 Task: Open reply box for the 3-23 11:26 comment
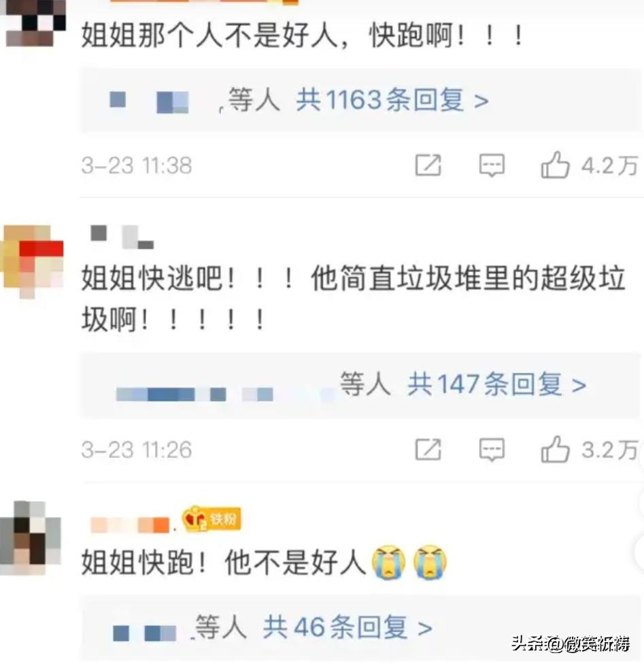coord(492,450)
